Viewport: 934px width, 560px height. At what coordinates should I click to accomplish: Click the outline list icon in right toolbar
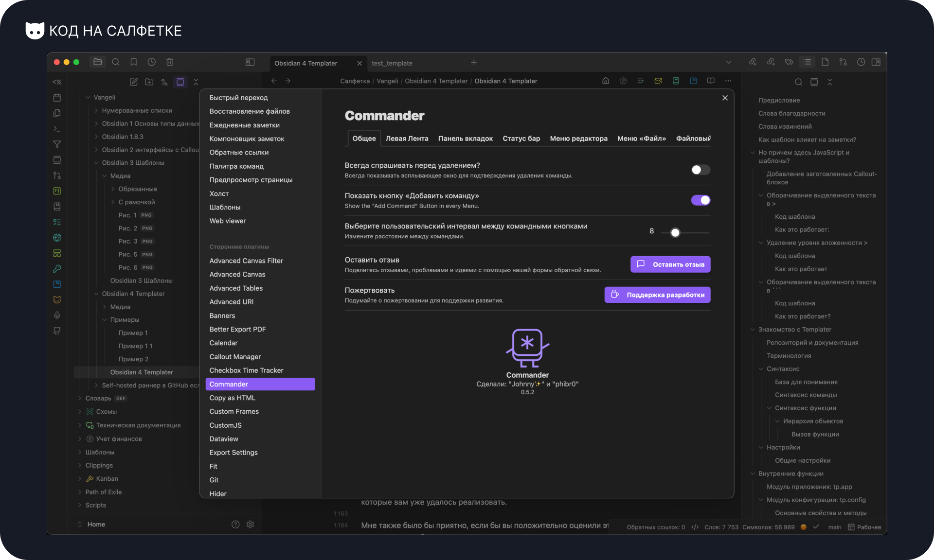click(x=808, y=62)
